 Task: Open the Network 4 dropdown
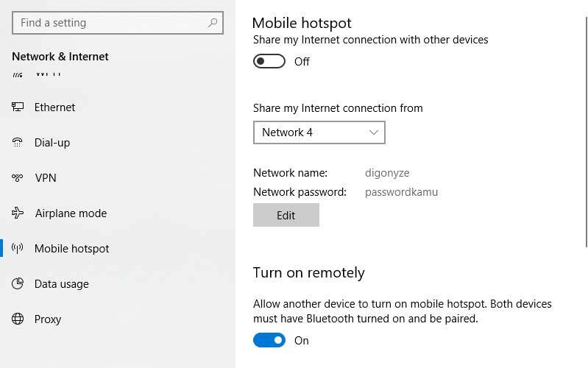coord(319,132)
